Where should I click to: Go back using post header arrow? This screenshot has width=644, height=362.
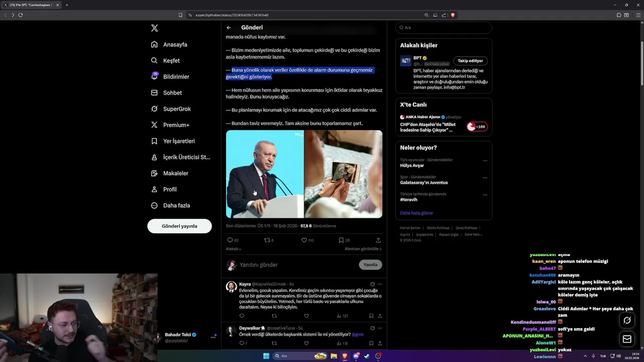point(229,28)
